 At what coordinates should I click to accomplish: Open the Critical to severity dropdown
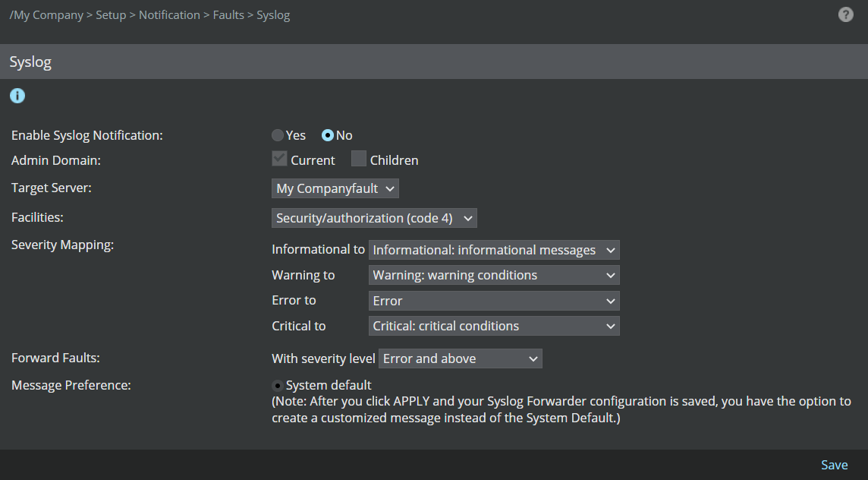click(494, 326)
